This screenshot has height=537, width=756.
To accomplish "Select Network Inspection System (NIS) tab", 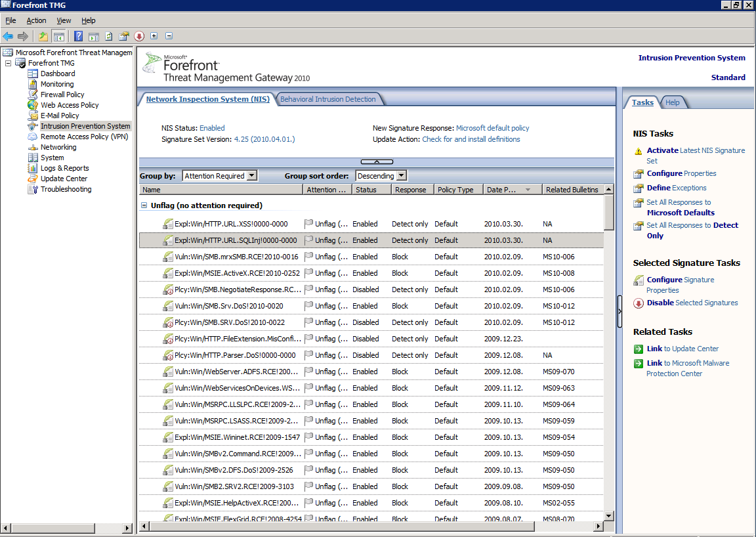I will coord(208,99).
